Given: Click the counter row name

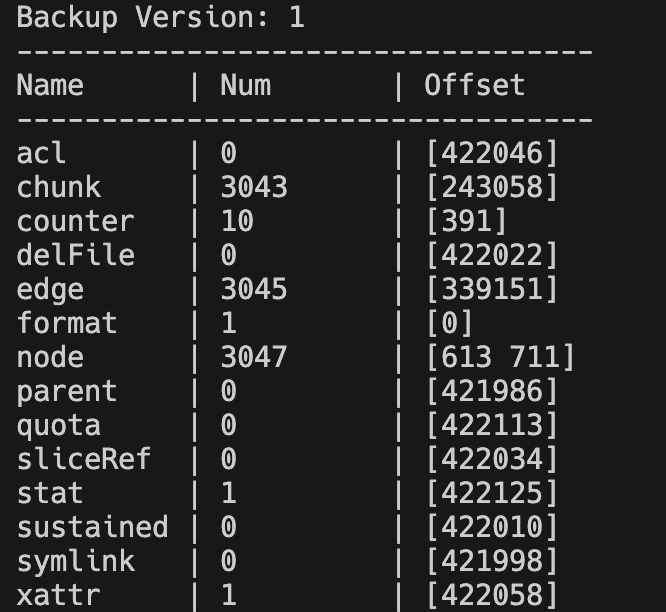Looking at the screenshot, I should click(76, 221).
